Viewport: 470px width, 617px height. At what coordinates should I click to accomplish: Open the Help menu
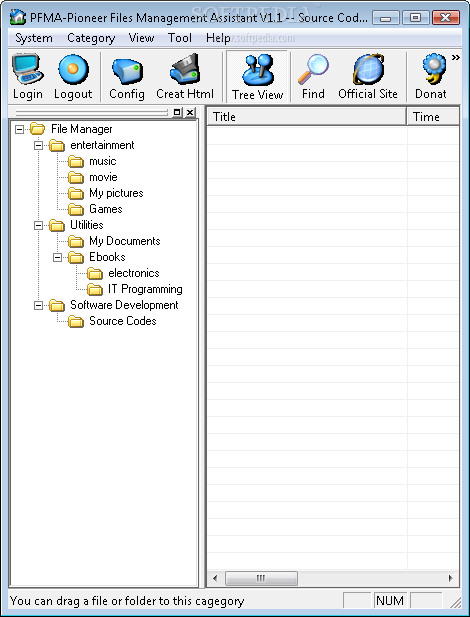click(x=218, y=38)
